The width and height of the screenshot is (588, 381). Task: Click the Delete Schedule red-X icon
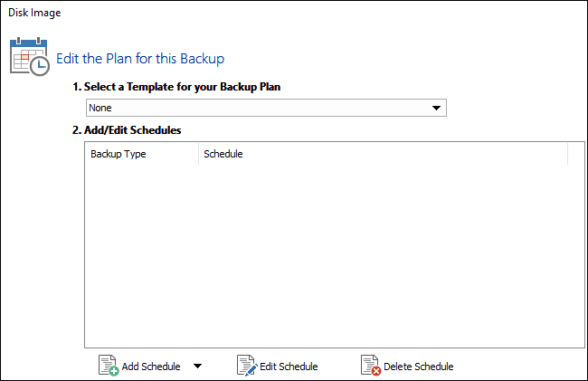(x=370, y=365)
